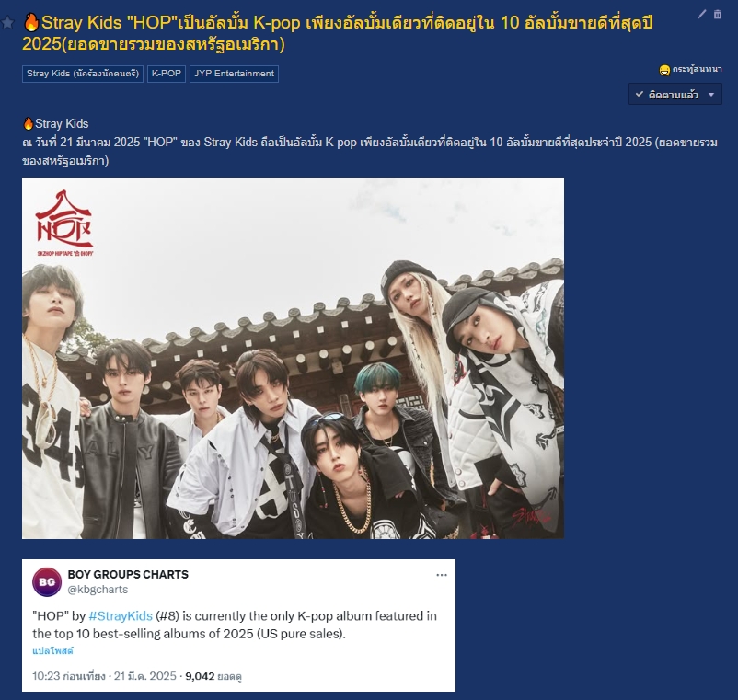
Task: Click the tweet timestamp 21 มี.ค. 2025
Action: pyautogui.click(x=145, y=676)
